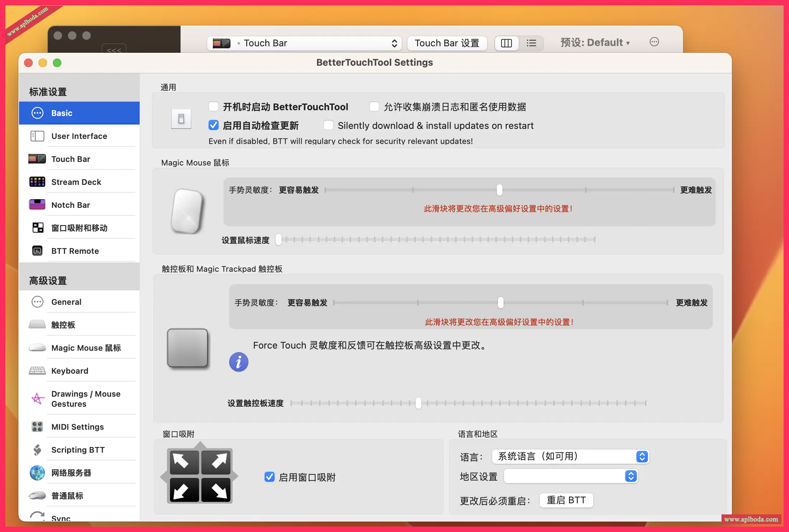Screen dimensions: 789x532
Task: Switch to list view in background window
Action: point(531,43)
